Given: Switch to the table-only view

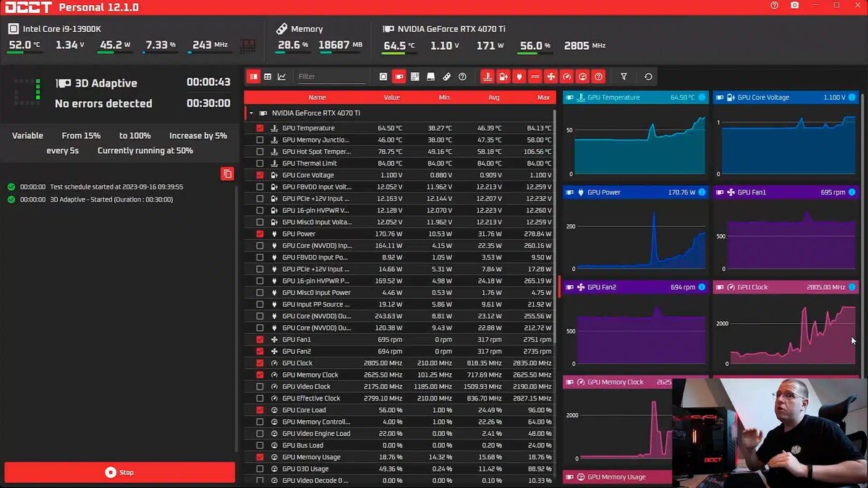Looking at the screenshot, I should point(268,77).
